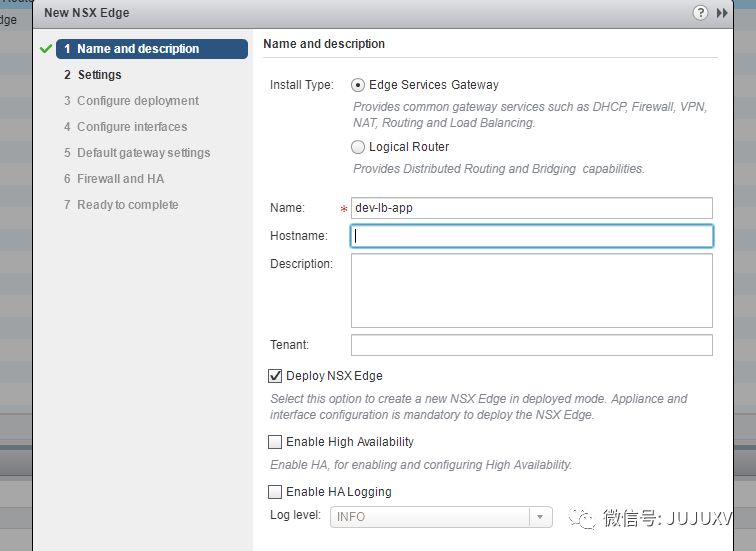Focus the Hostname input field
Viewport: 756px width, 551px height.
(532, 236)
